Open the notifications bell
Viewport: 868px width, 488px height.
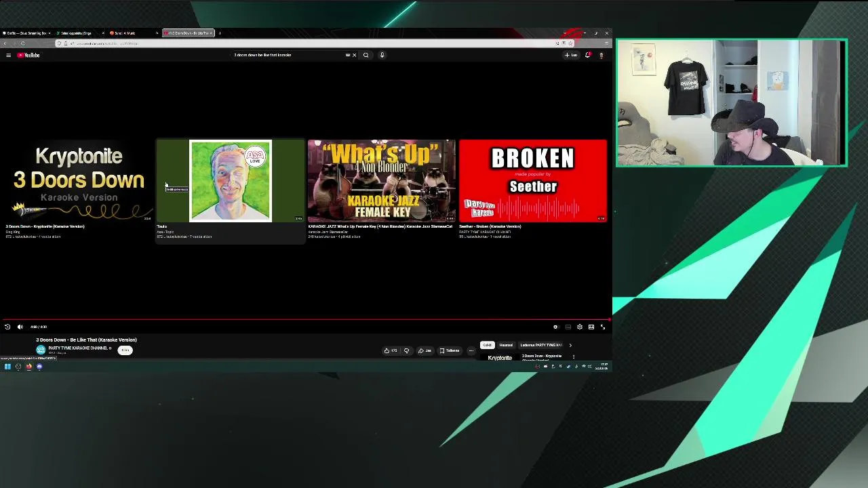[587, 55]
